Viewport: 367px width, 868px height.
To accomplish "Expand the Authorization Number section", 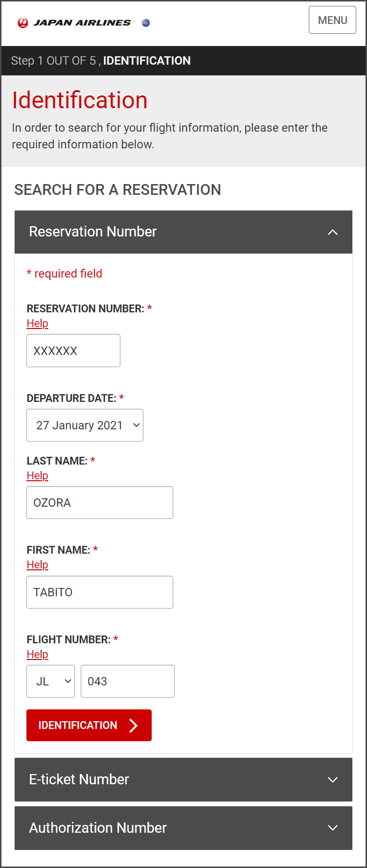I will (183, 828).
